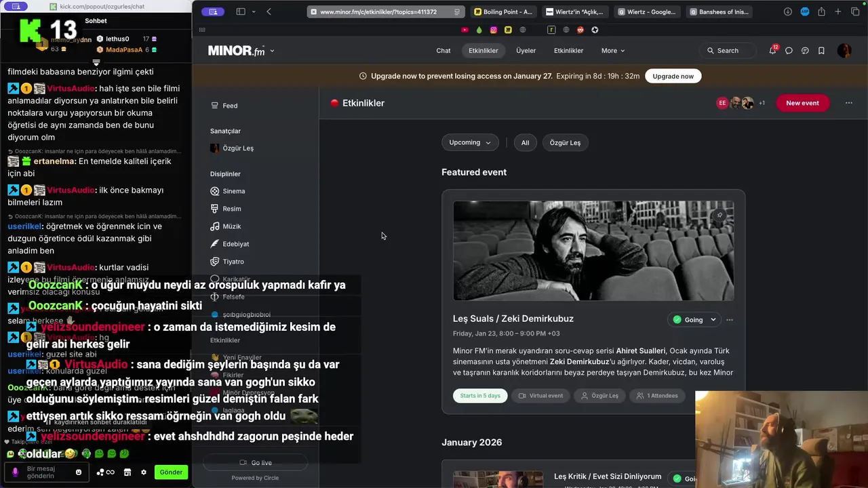Select the highlighted Etkinlikler nav tab
The height and width of the screenshot is (488, 868).
[x=484, y=51]
